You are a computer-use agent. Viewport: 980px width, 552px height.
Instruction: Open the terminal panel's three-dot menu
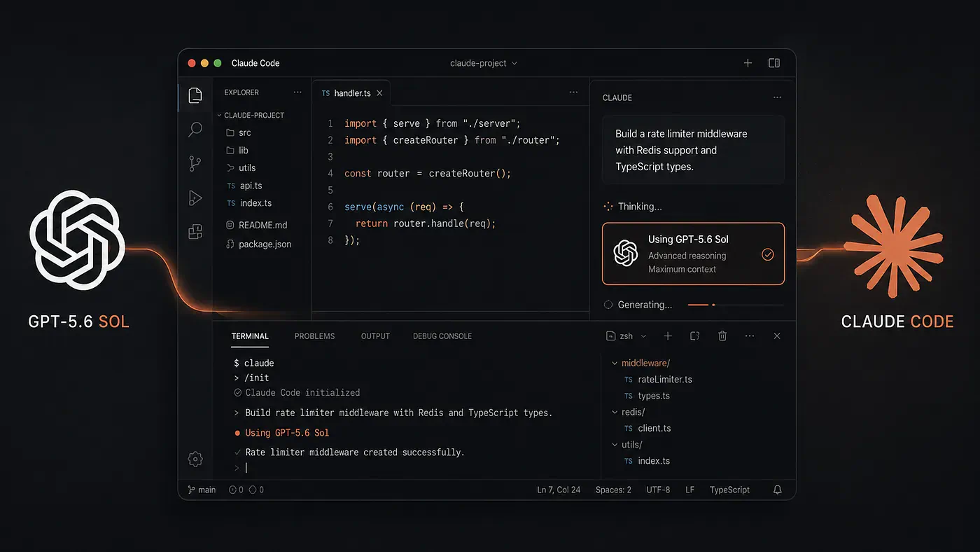click(750, 336)
